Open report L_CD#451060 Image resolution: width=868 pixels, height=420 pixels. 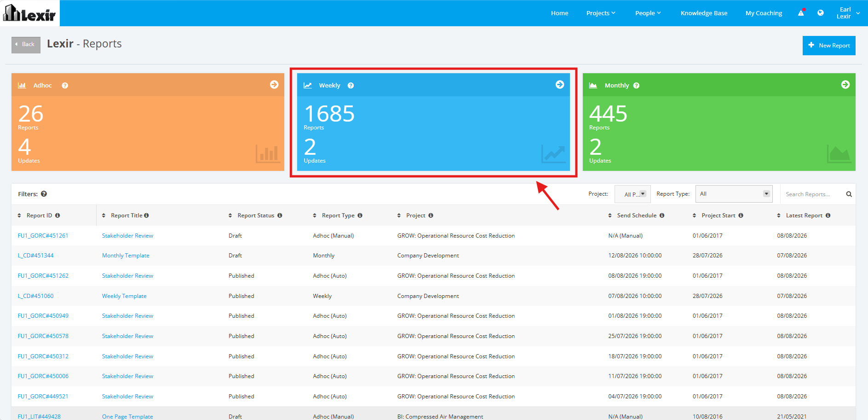pos(35,296)
